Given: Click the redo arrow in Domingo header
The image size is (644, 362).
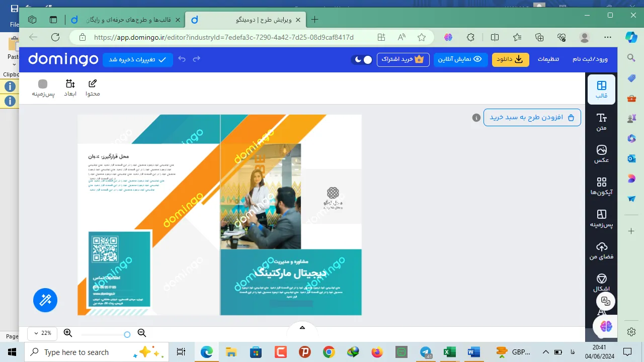Looking at the screenshot, I should coord(197,59).
